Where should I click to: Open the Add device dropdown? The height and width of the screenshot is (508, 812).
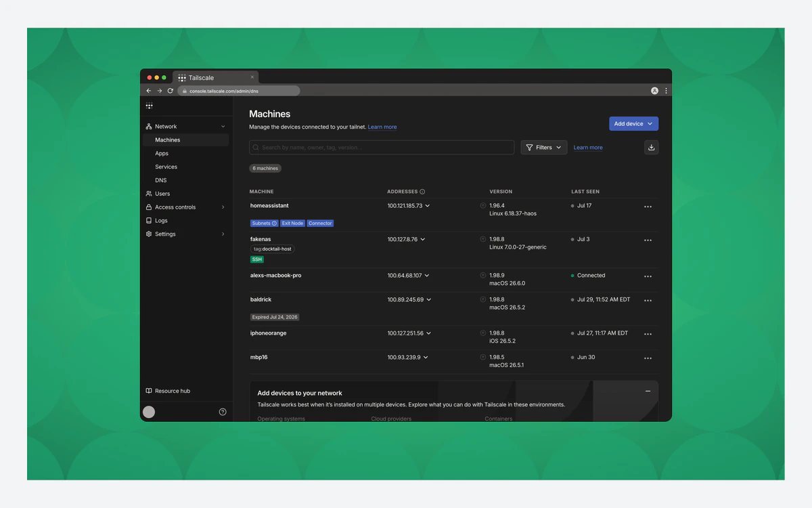(x=633, y=124)
